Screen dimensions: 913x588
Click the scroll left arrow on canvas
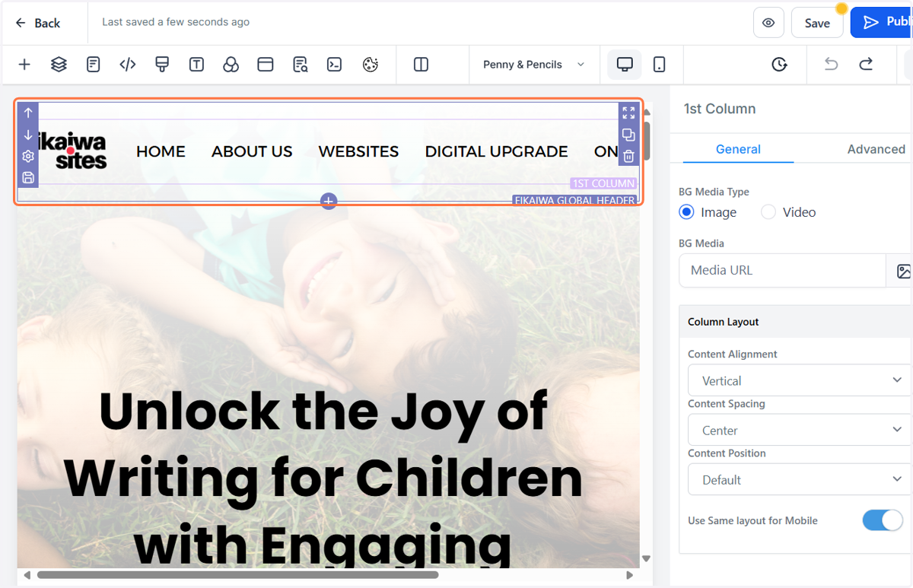(x=27, y=575)
